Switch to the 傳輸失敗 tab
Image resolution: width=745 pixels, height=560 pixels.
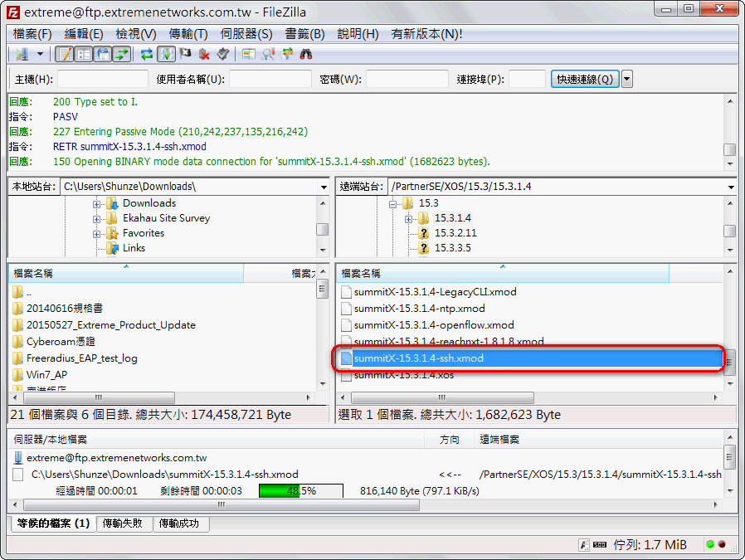tap(123, 523)
